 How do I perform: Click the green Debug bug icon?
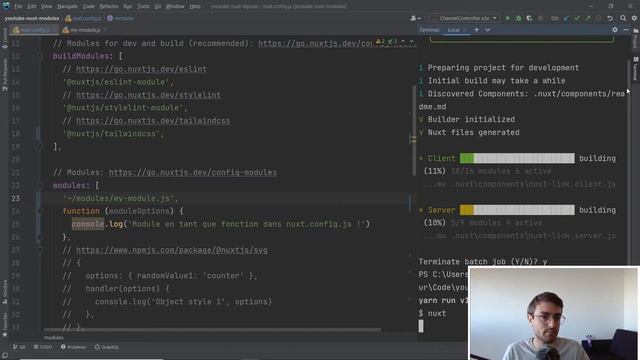click(518, 18)
